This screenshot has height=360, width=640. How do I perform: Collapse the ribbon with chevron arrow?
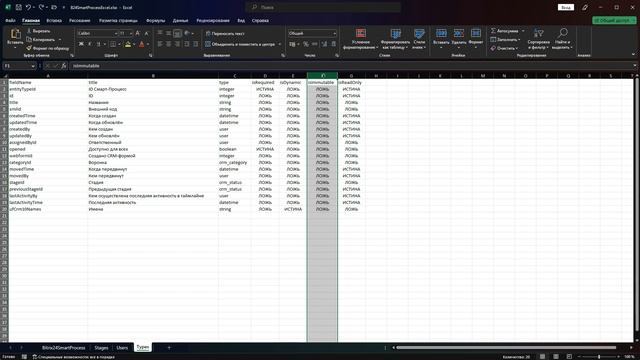click(633, 55)
